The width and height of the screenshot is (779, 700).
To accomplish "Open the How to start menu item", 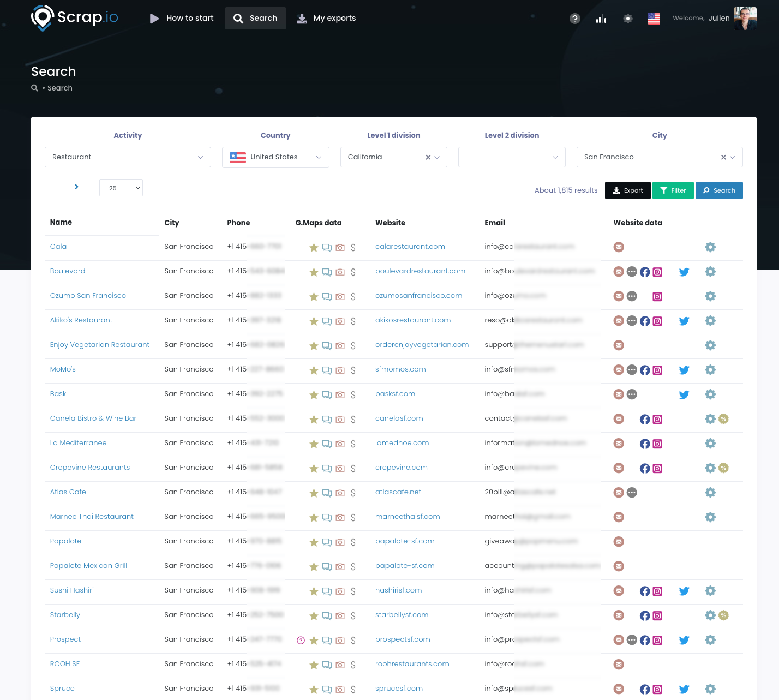I will pyautogui.click(x=182, y=19).
